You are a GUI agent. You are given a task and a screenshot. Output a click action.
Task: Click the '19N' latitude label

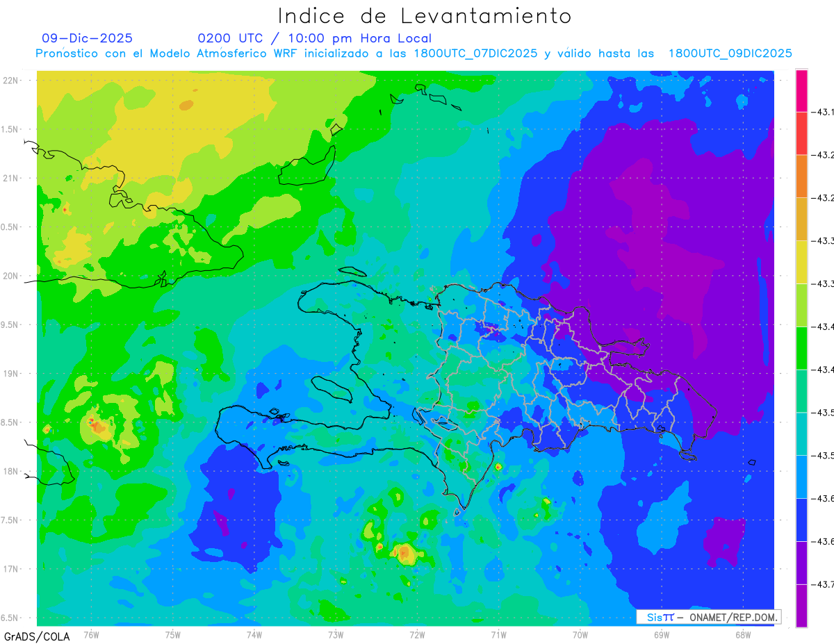click(x=11, y=373)
